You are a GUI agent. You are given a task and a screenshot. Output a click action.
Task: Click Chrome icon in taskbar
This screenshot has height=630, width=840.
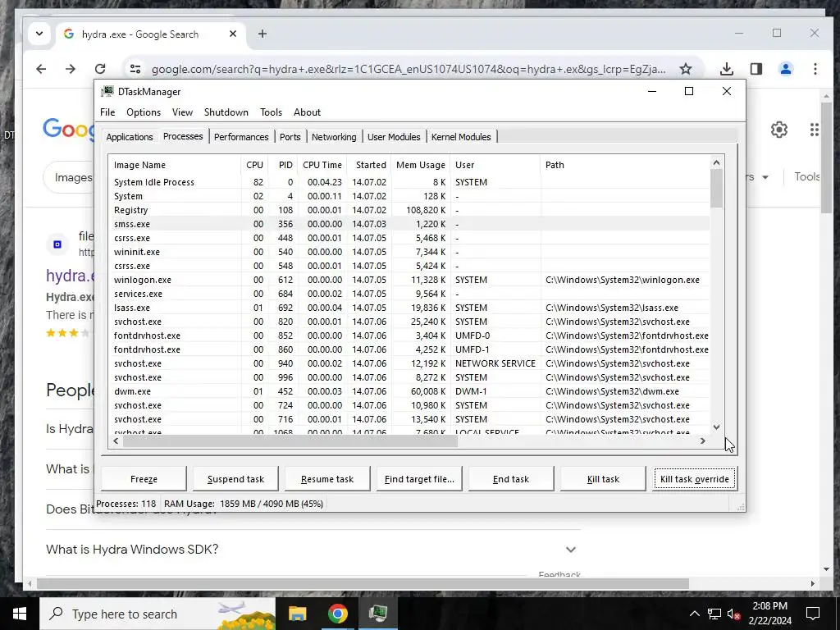point(337,614)
